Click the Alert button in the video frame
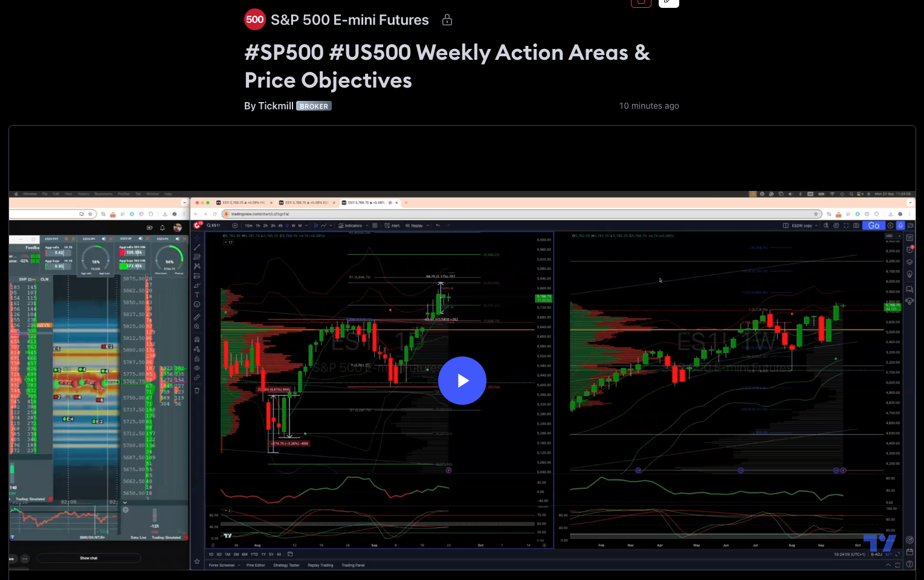 point(392,225)
